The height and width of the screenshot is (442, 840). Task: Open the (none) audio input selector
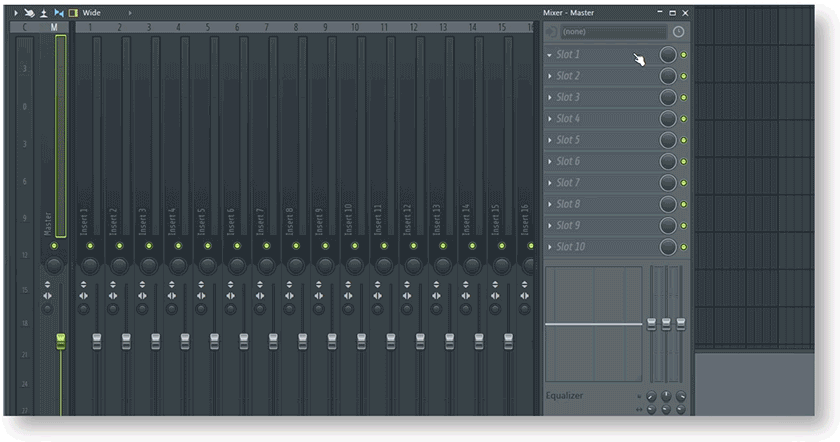pyautogui.click(x=613, y=32)
